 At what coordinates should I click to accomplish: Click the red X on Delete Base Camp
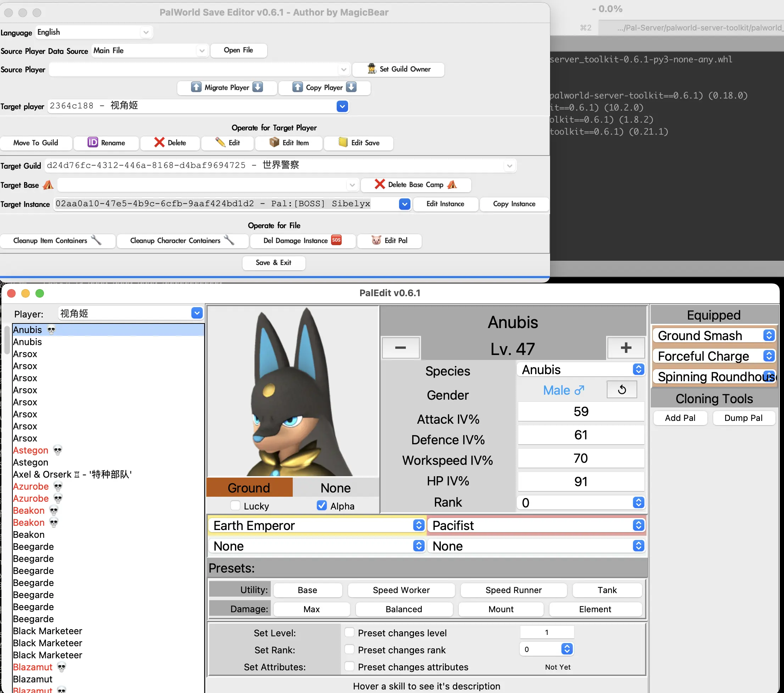tap(380, 185)
